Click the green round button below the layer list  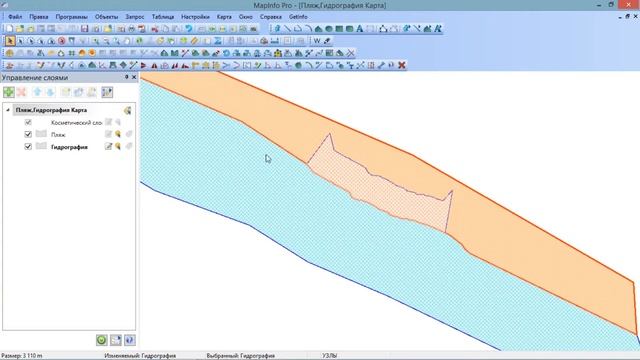point(102,340)
